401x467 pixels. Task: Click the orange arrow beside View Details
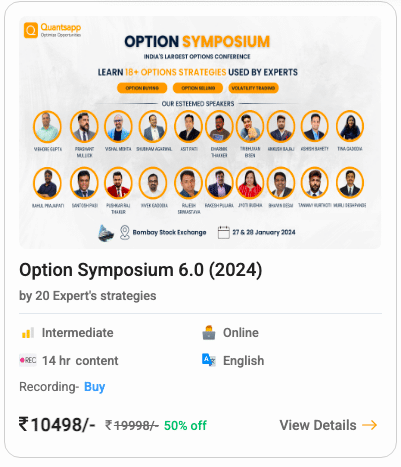370,425
